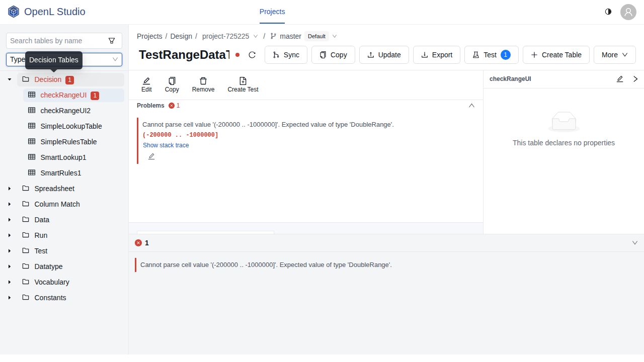The image size is (644, 362).
Task: Toggle the dark/light theme icon
Action: tap(608, 12)
